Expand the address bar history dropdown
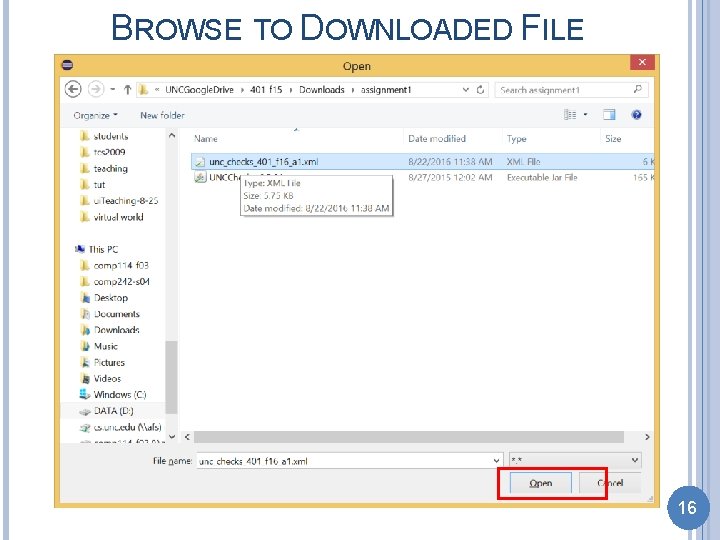This screenshot has width=720, height=540. (466, 90)
